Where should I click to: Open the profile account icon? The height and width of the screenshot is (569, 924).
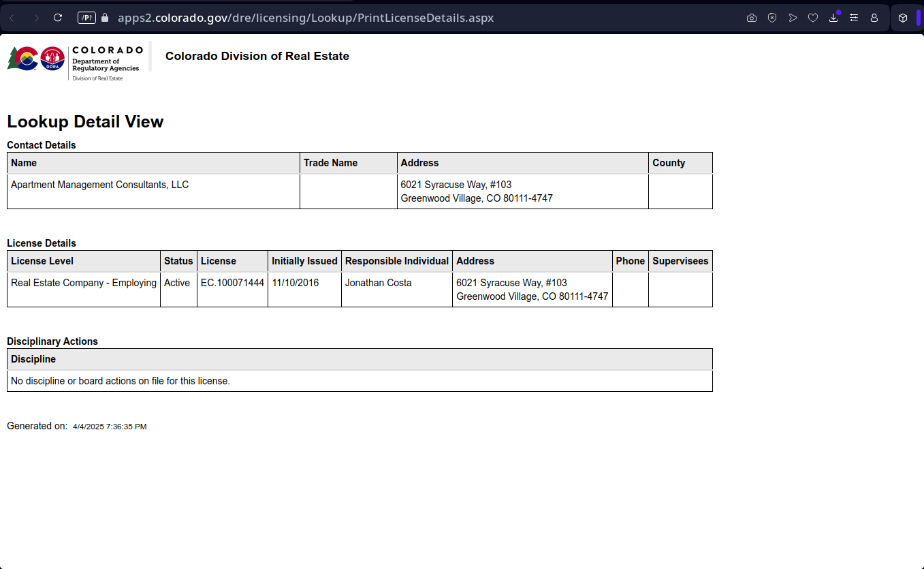(874, 18)
